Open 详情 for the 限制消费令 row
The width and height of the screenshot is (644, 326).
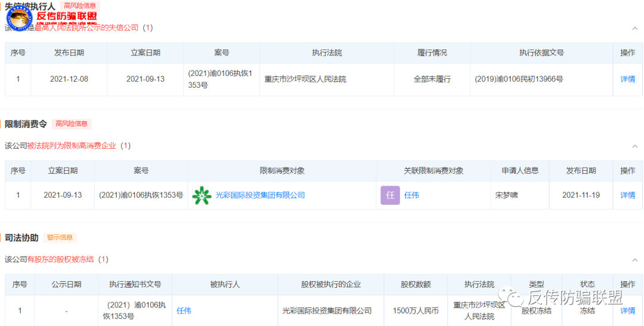pos(627,195)
